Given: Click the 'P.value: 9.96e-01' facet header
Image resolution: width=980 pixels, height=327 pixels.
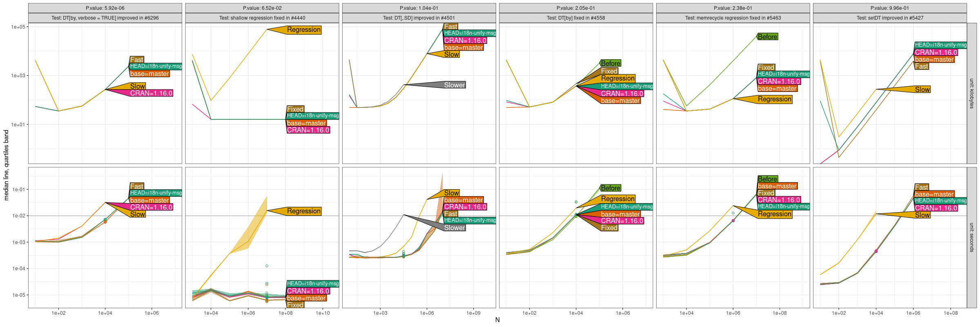Looking at the screenshot, I should [x=890, y=8].
